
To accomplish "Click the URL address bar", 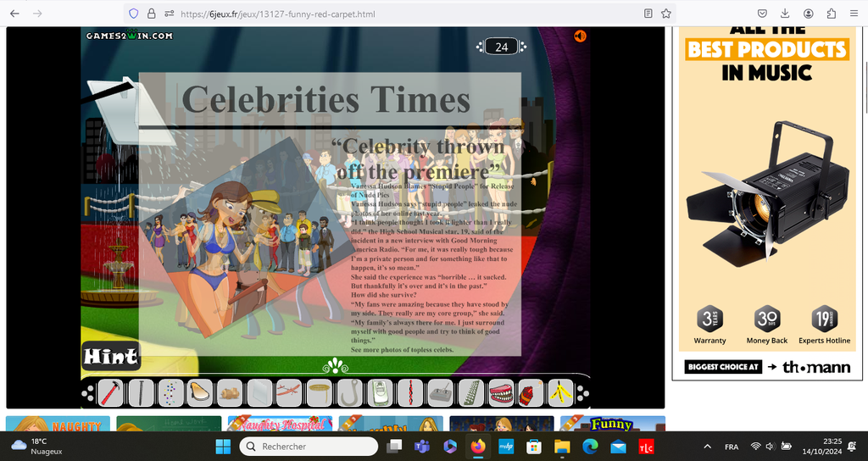I will tap(407, 14).
